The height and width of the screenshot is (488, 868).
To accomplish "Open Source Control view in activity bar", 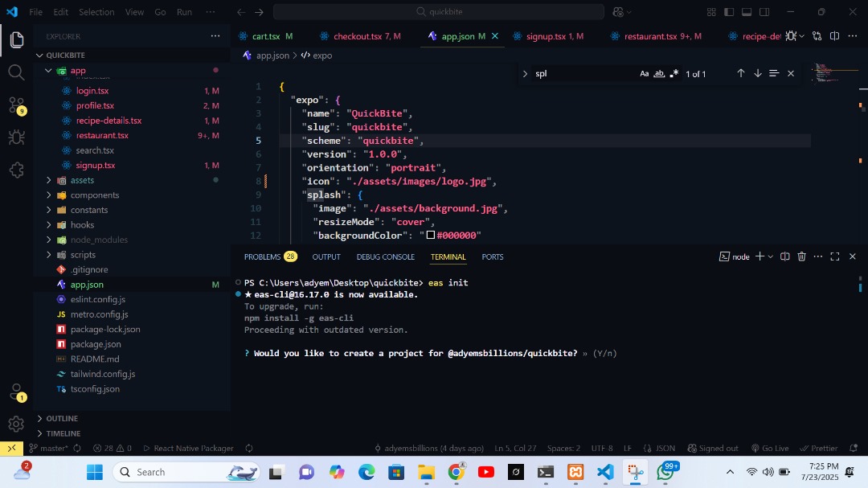I will 16,105.
